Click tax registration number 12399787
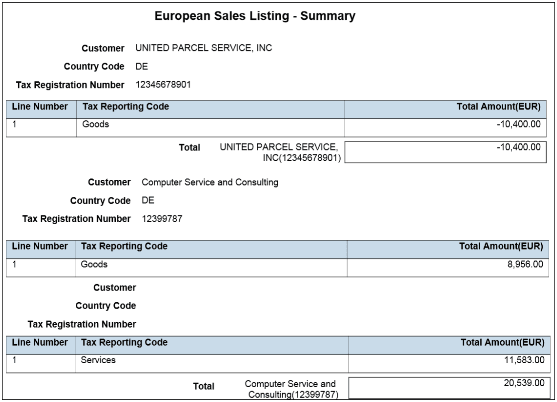Image resolution: width=557 pixels, height=402 pixels. click(162, 219)
